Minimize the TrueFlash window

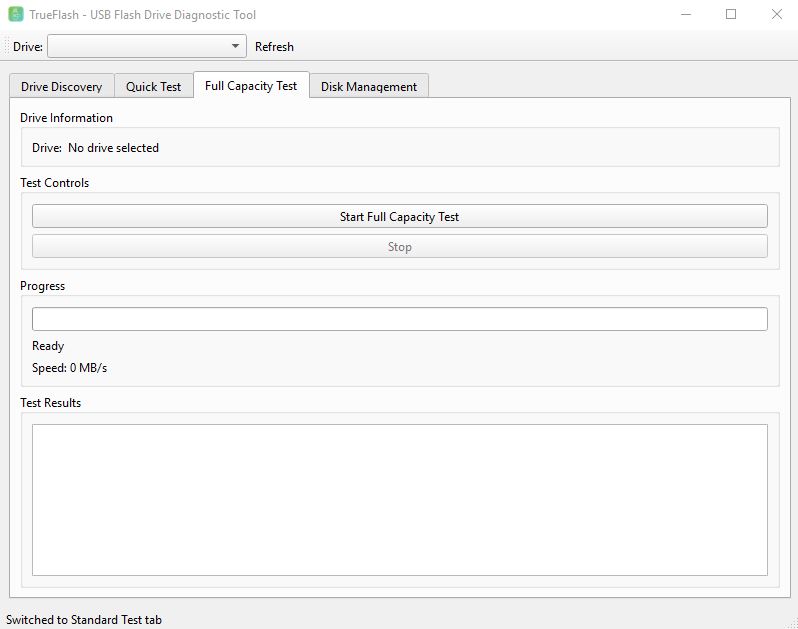click(686, 14)
